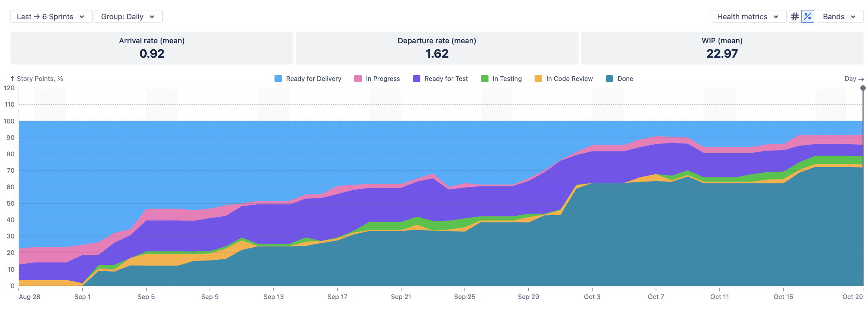Click the Oct 11 date tick
This screenshot has width=868, height=311.
point(720,297)
